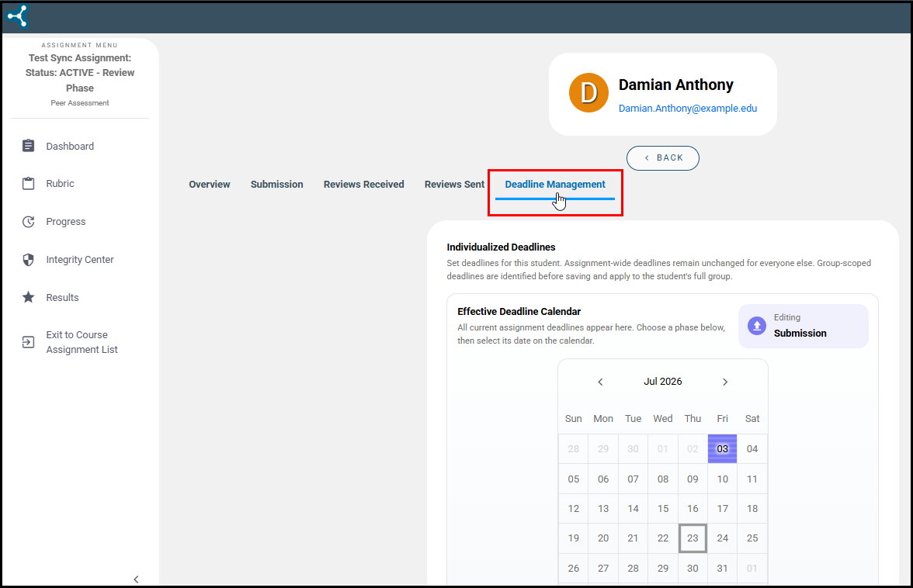Viewport: 913px width, 588px height.
Task: Switch to the Submission tab
Action: (276, 185)
